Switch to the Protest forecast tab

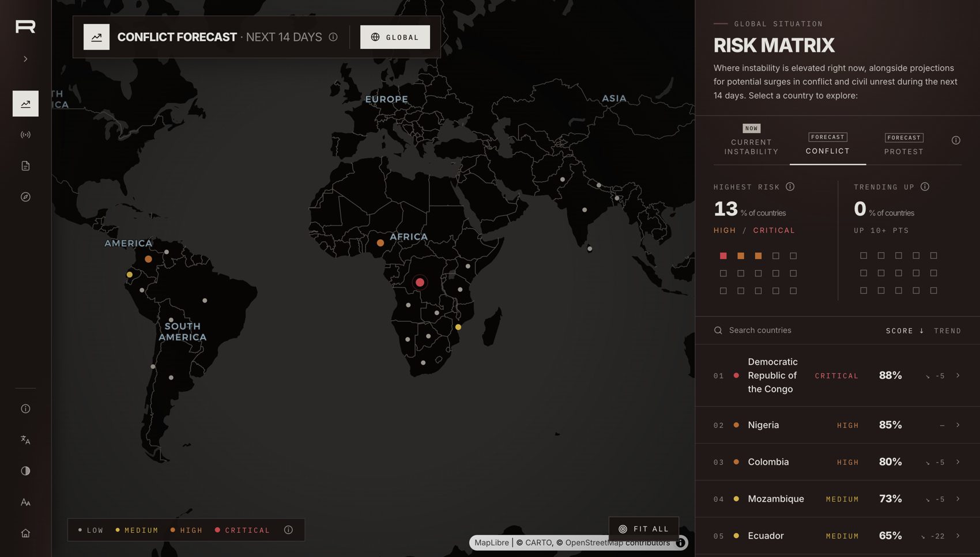click(904, 144)
